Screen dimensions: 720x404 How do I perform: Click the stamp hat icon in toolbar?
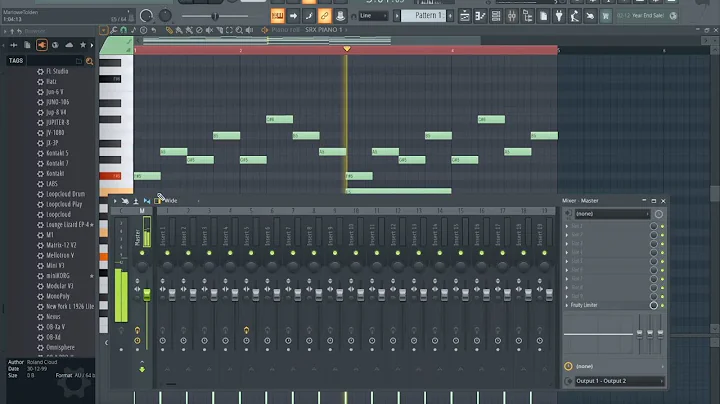340,16
